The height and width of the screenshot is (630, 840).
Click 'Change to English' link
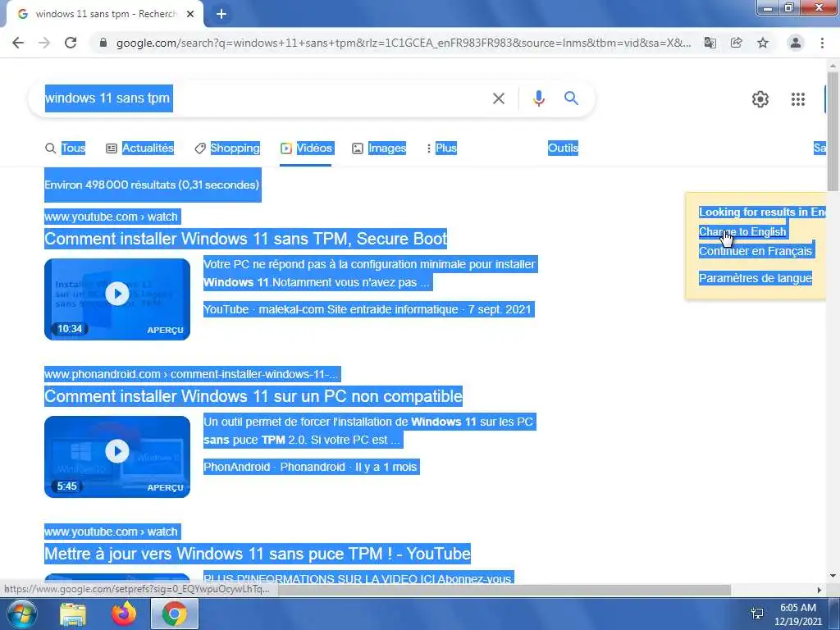pyautogui.click(x=742, y=231)
